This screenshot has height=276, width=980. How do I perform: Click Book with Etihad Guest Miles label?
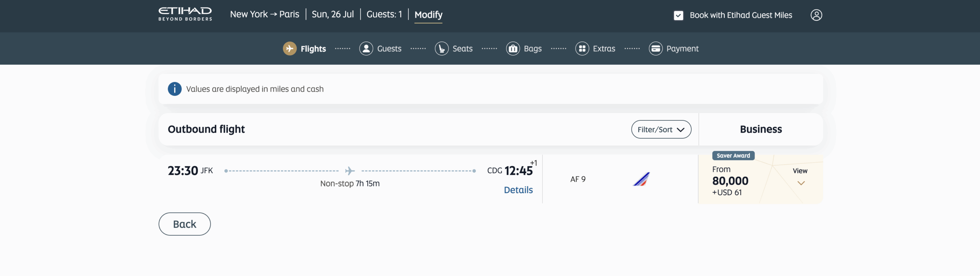click(x=741, y=15)
